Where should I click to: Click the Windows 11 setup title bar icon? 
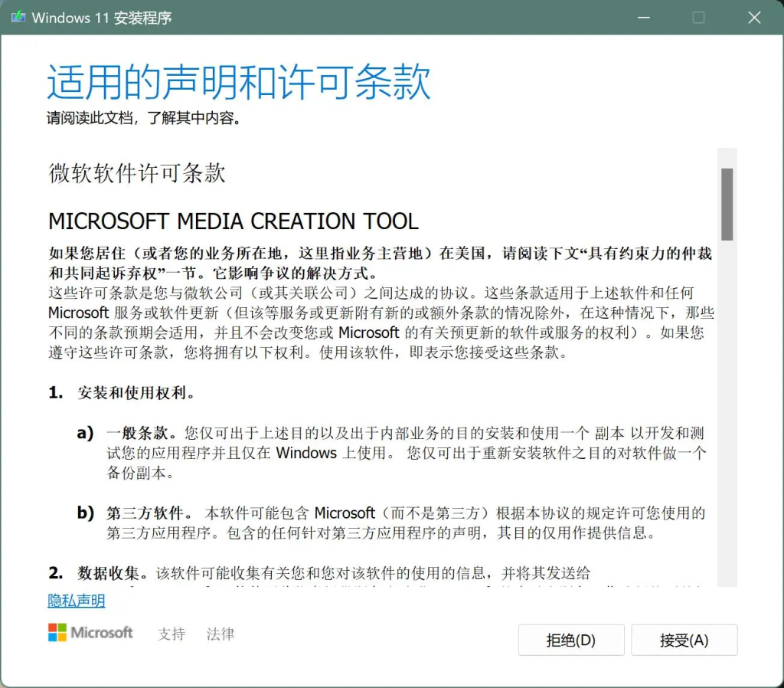18,17
